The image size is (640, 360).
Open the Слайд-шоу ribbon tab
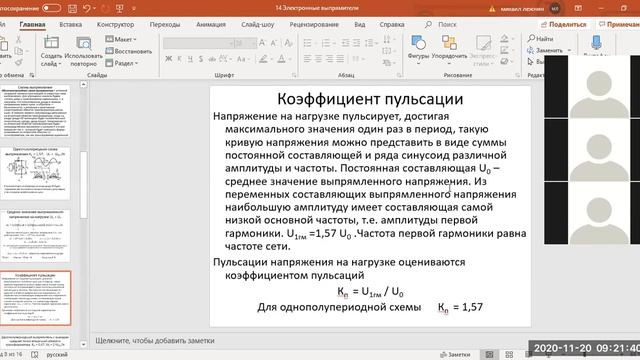click(x=258, y=24)
